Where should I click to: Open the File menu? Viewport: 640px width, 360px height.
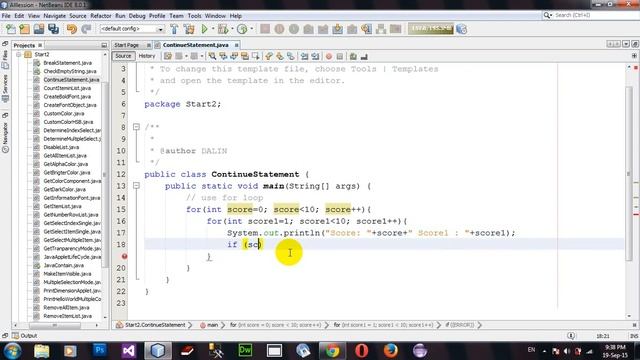tap(6, 16)
